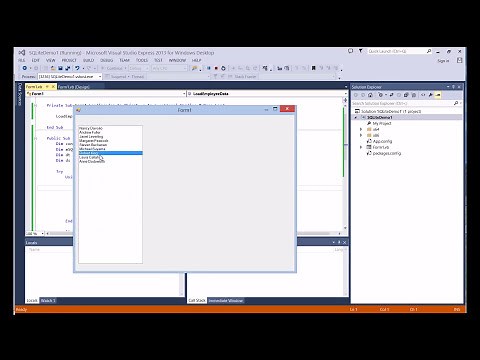Click the Navigate Backward toolbar icon
Screen dimensions: 480x360
24,68
